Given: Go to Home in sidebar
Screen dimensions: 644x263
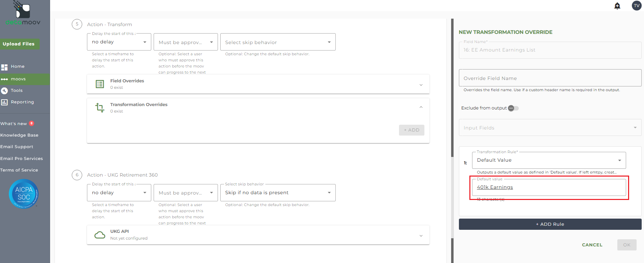Looking at the screenshot, I should pyautogui.click(x=18, y=66).
